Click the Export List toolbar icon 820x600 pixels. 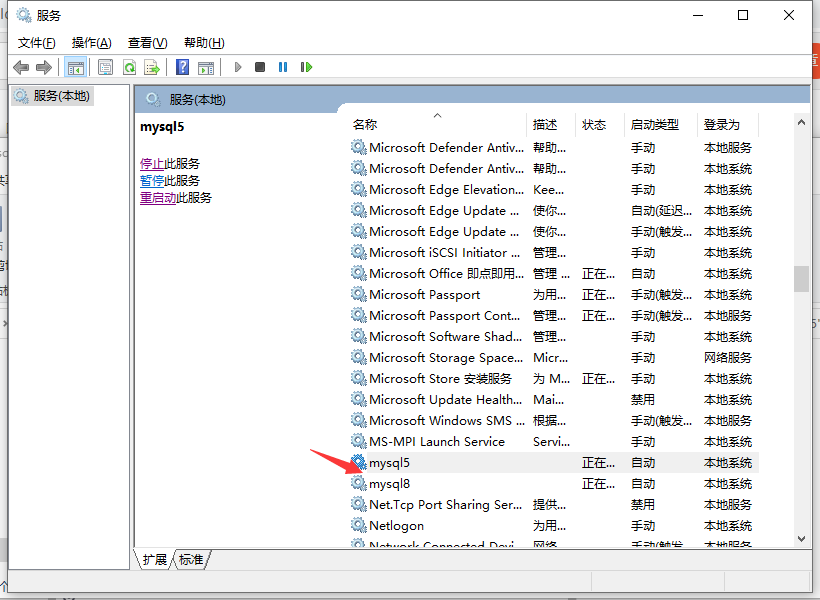(152, 67)
